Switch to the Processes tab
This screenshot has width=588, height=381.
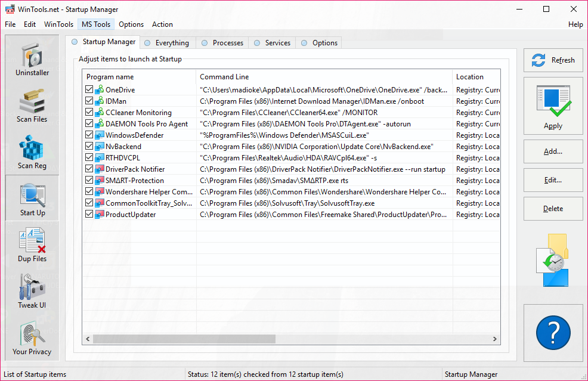click(223, 43)
